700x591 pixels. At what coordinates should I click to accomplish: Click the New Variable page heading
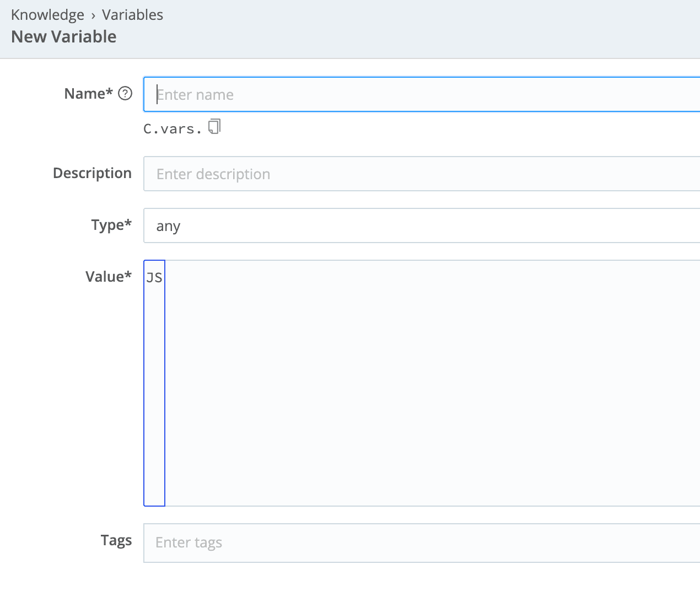pos(63,36)
